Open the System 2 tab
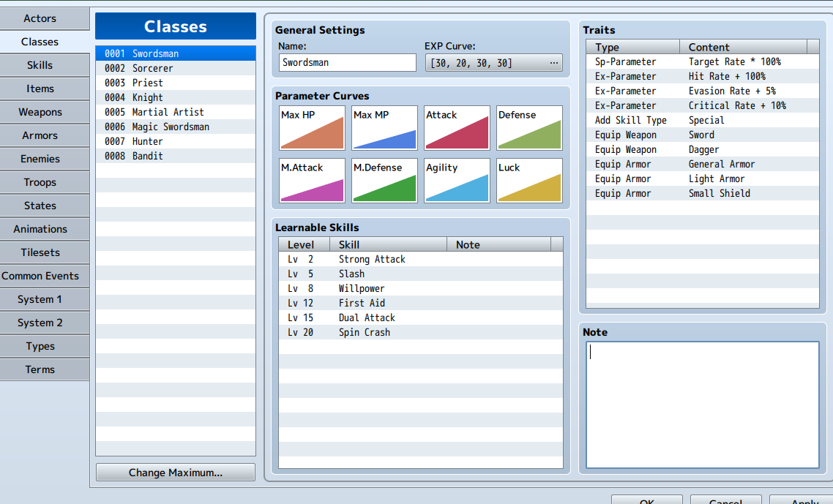The width and height of the screenshot is (833, 504). click(45, 323)
